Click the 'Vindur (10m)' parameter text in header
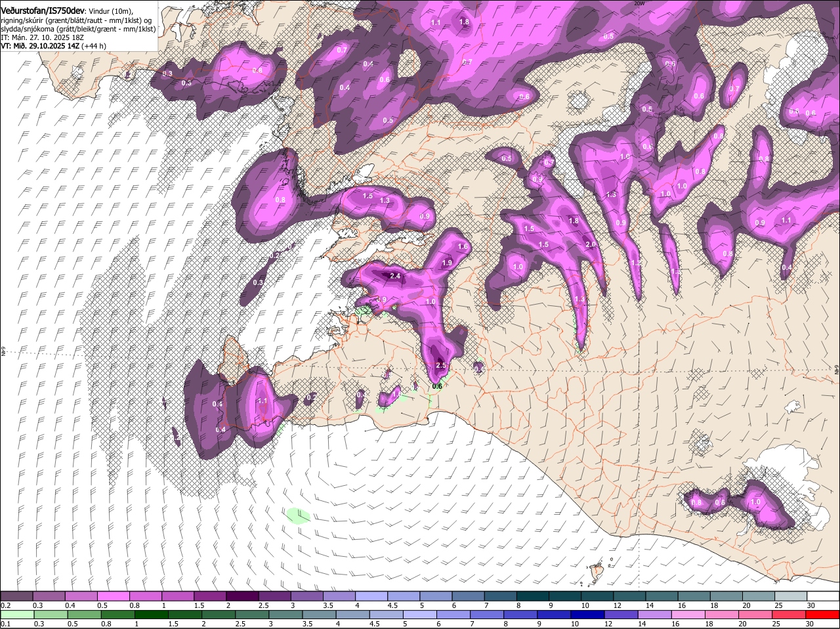 [110, 11]
